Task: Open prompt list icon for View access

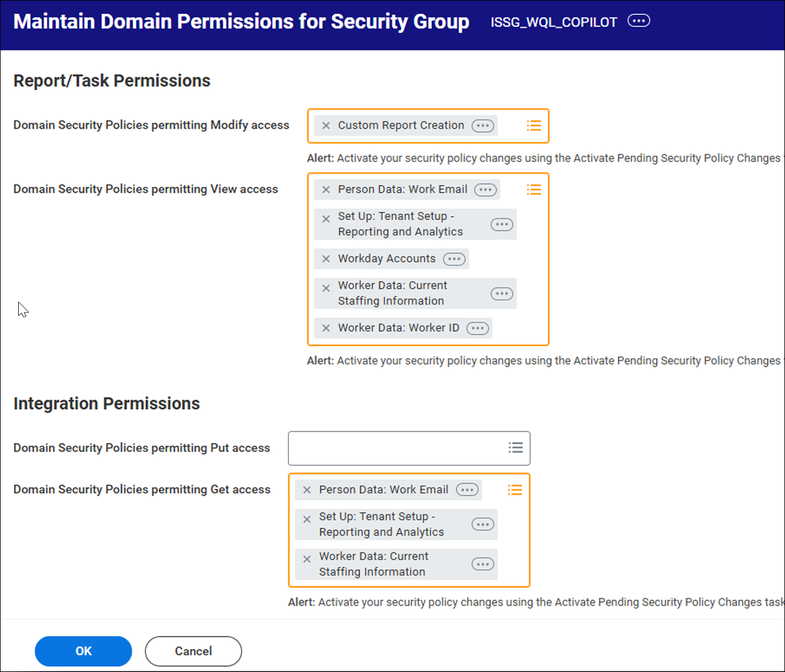Action: tap(533, 189)
